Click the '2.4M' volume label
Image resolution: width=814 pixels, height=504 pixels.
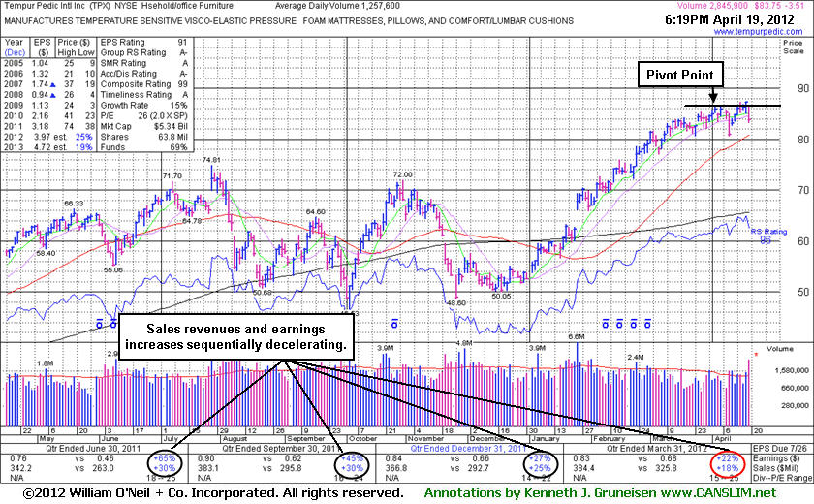636,357
